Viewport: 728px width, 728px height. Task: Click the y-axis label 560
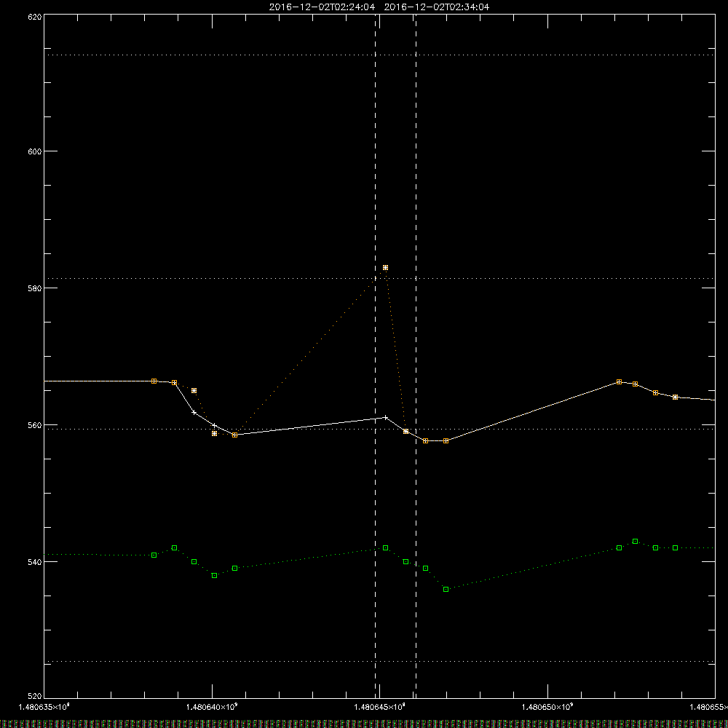pos(35,425)
